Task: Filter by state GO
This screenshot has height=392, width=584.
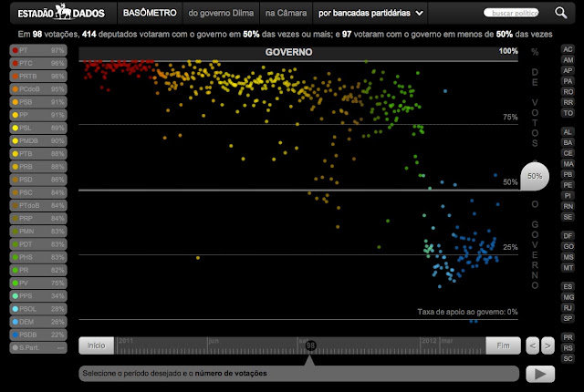Action: 568,246
